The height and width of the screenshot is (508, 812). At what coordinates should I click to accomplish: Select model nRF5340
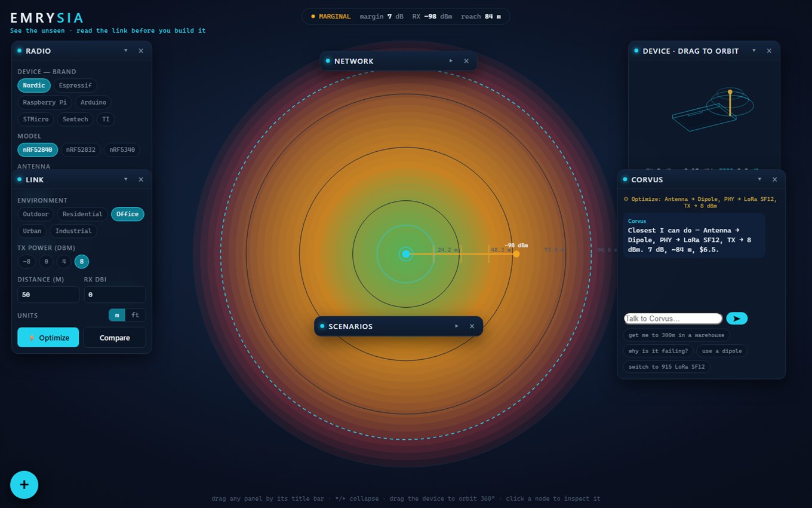[122, 150]
